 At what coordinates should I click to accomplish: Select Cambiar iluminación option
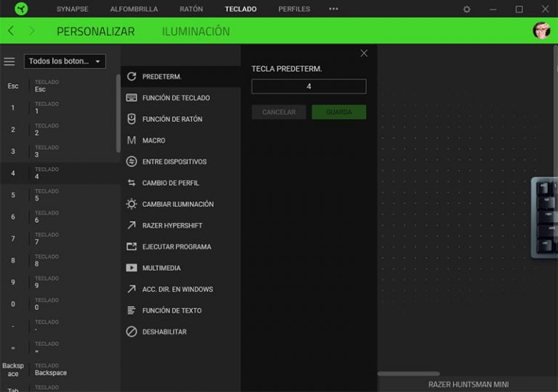tap(181, 204)
